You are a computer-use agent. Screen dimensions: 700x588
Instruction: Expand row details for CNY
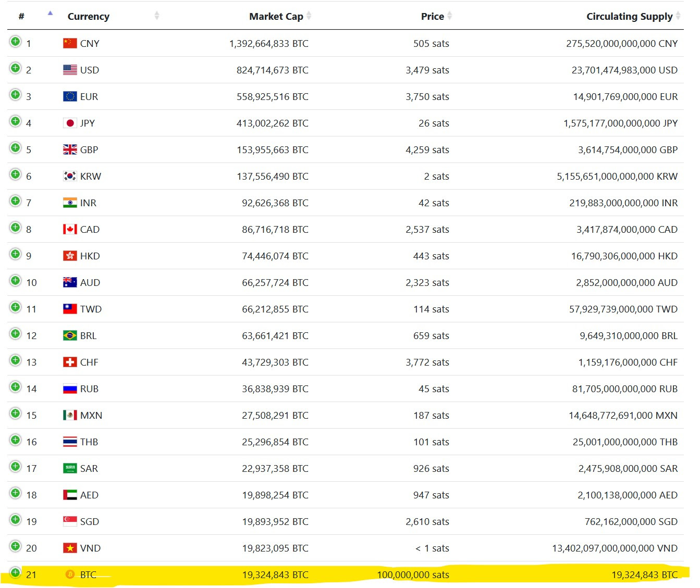[16, 42]
